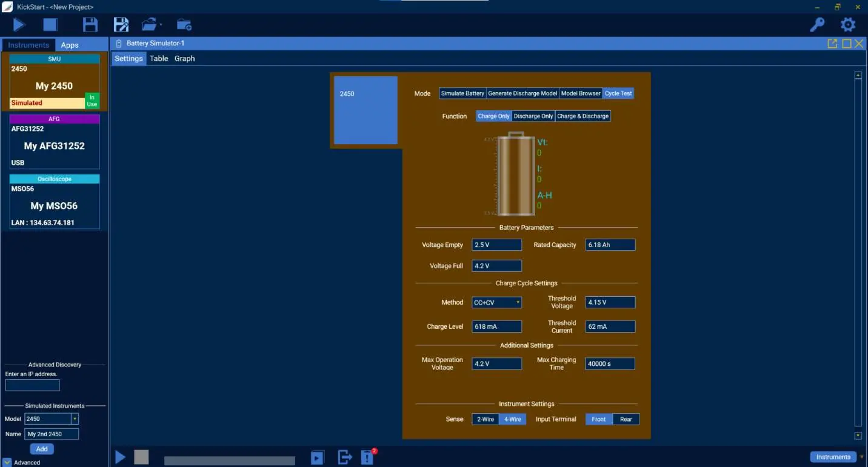Select Rear input terminal
This screenshot has width=868, height=467.
point(626,419)
